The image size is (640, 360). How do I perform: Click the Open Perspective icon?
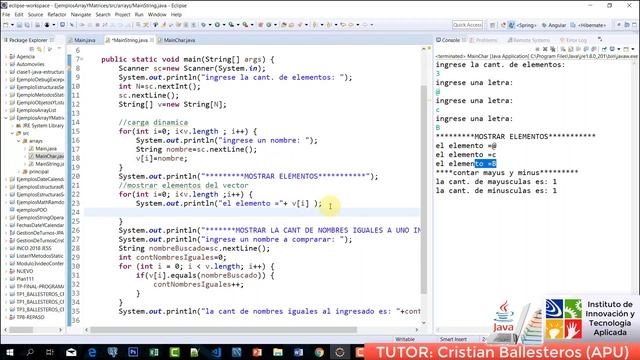click(x=493, y=25)
